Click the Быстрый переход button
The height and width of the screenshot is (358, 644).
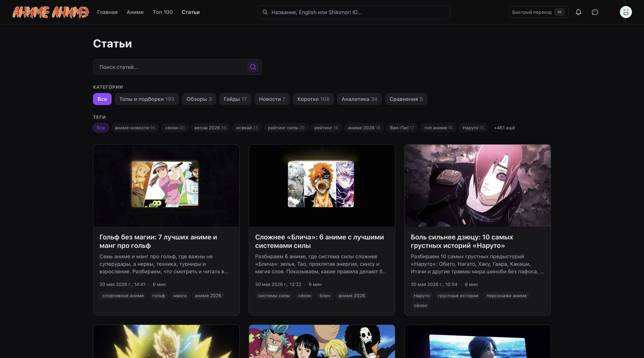[x=538, y=12]
